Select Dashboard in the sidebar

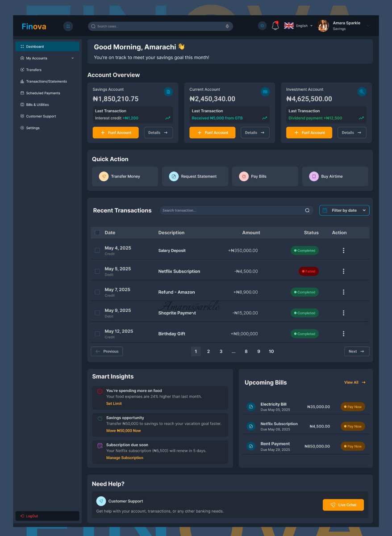tap(47, 46)
